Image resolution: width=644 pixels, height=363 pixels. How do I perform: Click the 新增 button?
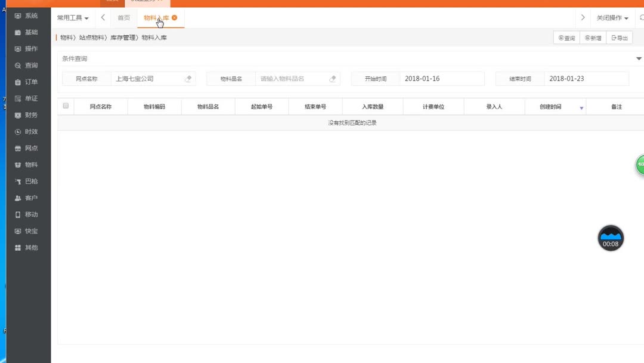(x=593, y=37)
